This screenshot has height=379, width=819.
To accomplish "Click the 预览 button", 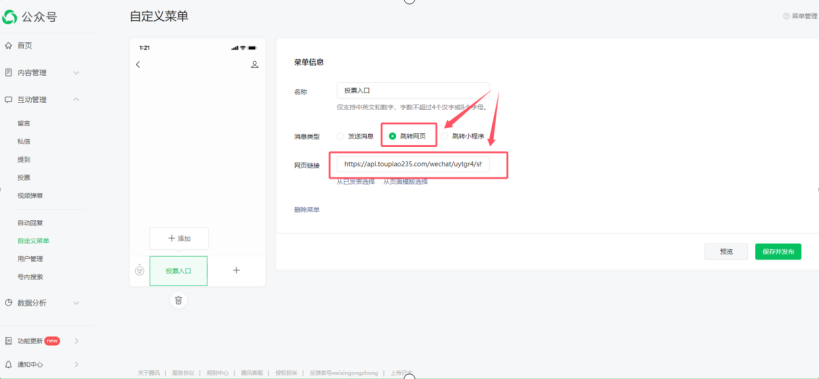I will coord(726,252).
